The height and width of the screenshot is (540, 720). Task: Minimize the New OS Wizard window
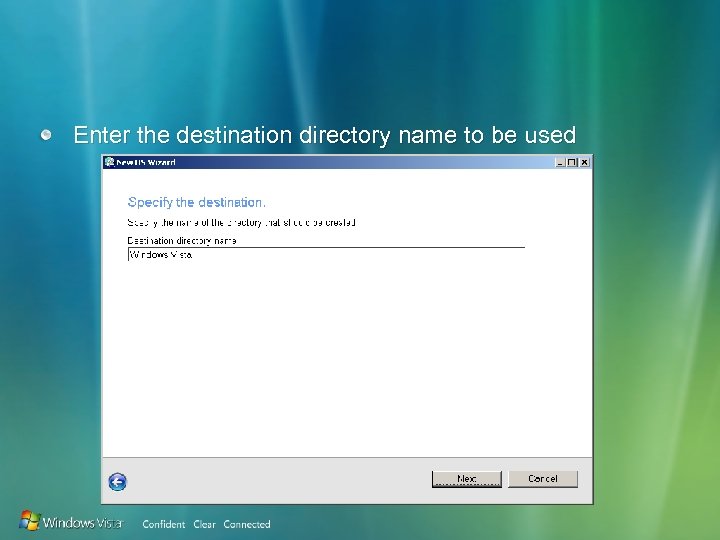560,162
